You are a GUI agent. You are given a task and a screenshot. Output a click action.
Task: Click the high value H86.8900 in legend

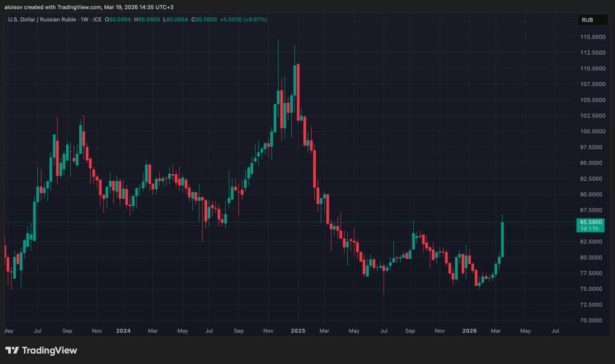(x=148, y=20)
